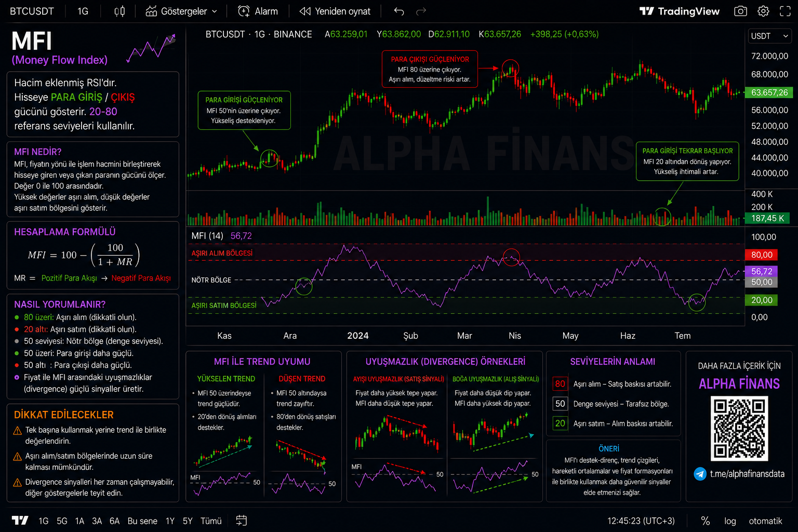Image resolution: width=798 pixels, height=532 pixels.
Task: Toggle the percent scale
Action: (705, 521)
